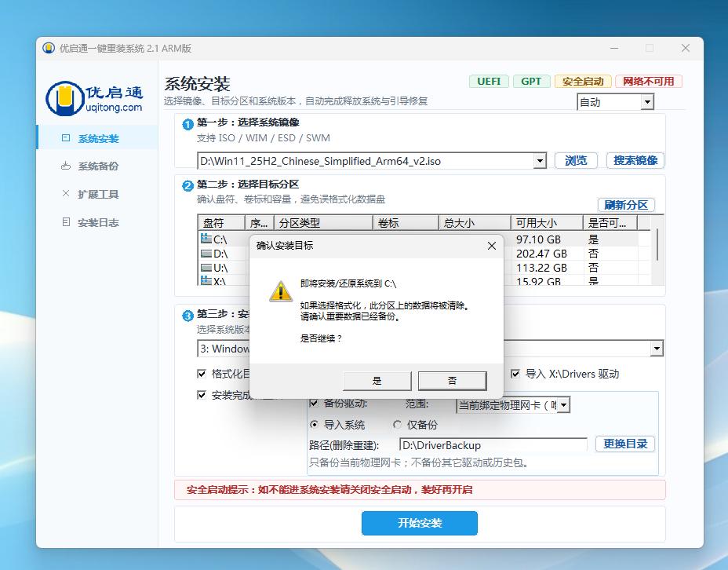This screenshot has width=728, height=570.
Task: Sort by the 盘符 column header
Action: coord(221,223)
